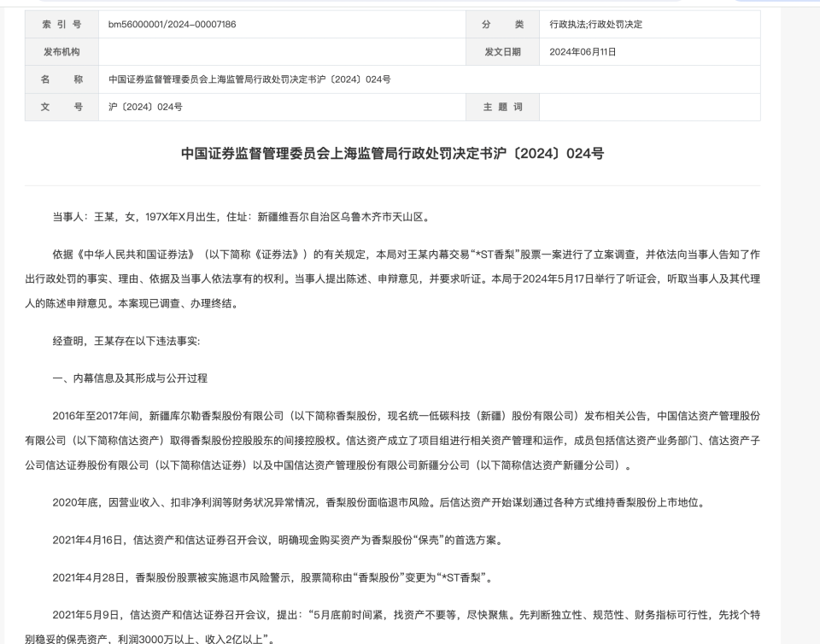
Task: Click the paragraph starting 当事人：王某
Action: (243, 217)
